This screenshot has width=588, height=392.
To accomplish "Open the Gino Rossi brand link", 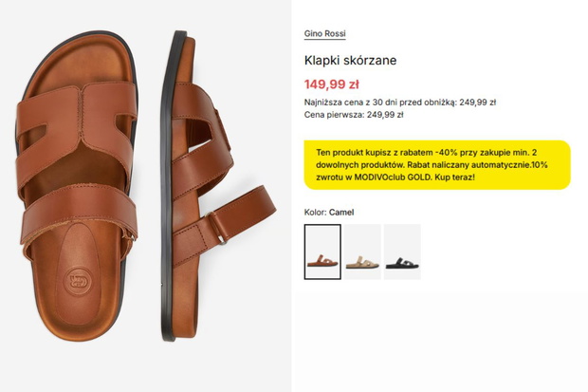I will click(x=324, y=34).
